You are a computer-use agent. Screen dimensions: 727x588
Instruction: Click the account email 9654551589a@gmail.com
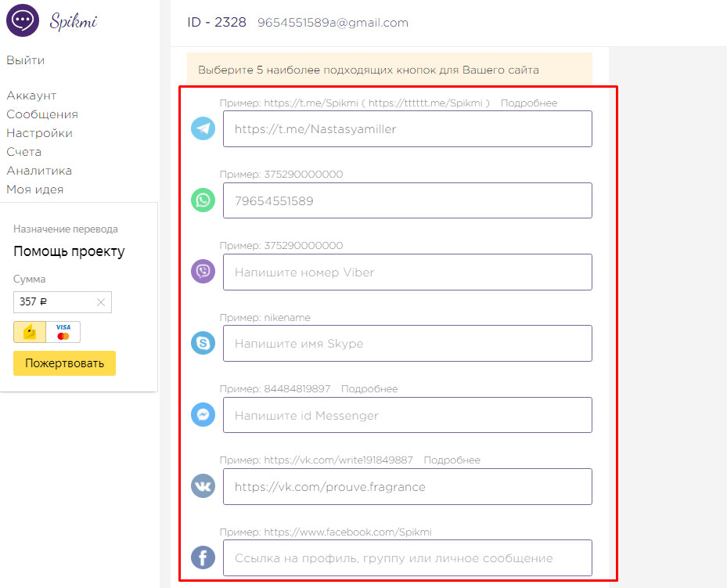click(333, 23)
